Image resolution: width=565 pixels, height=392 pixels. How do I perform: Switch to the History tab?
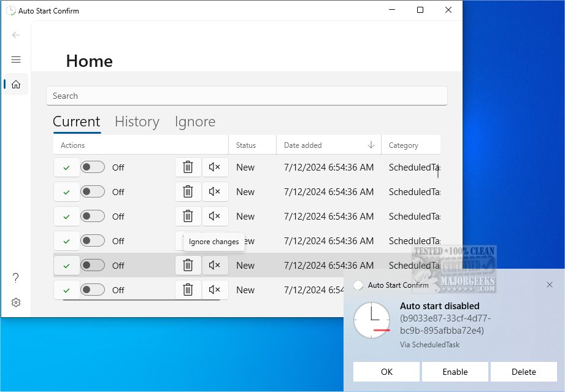(x=137, y=121)
